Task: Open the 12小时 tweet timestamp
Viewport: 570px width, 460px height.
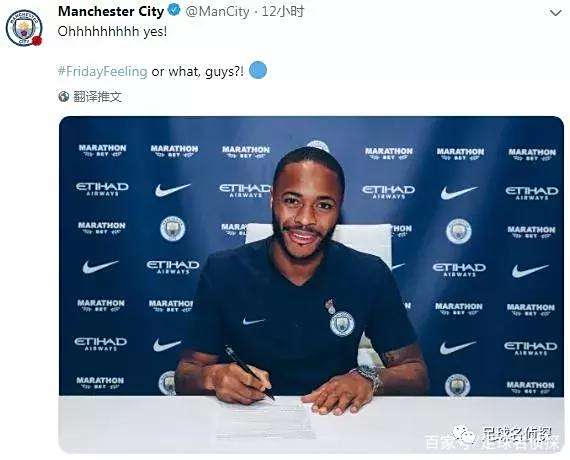Action: pos(282,12)
